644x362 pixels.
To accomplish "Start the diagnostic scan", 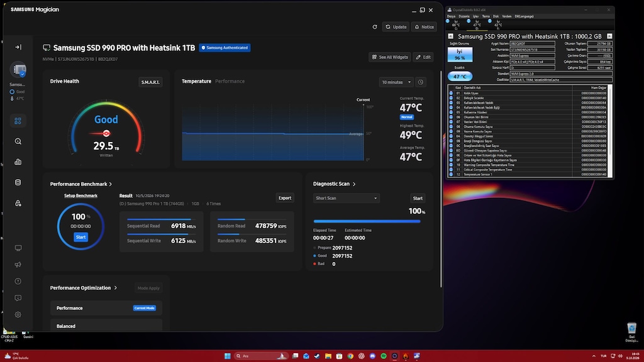I will (x=418, y=198).
